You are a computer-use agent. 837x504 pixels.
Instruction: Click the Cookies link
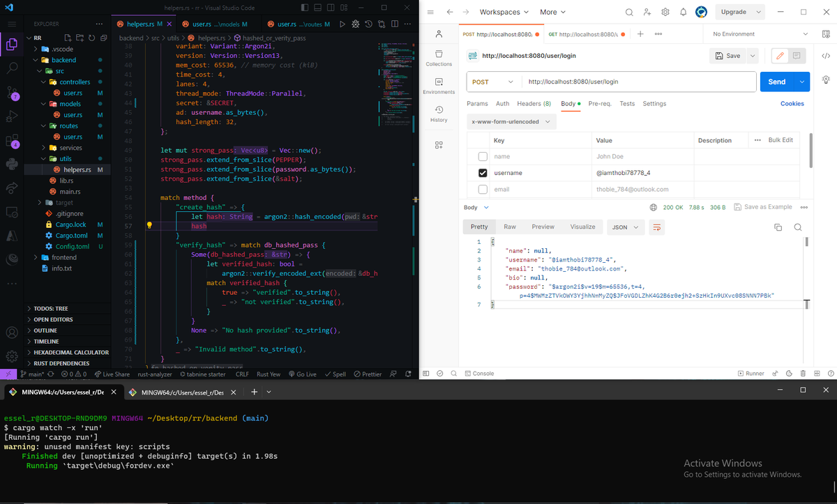(792, 103)
